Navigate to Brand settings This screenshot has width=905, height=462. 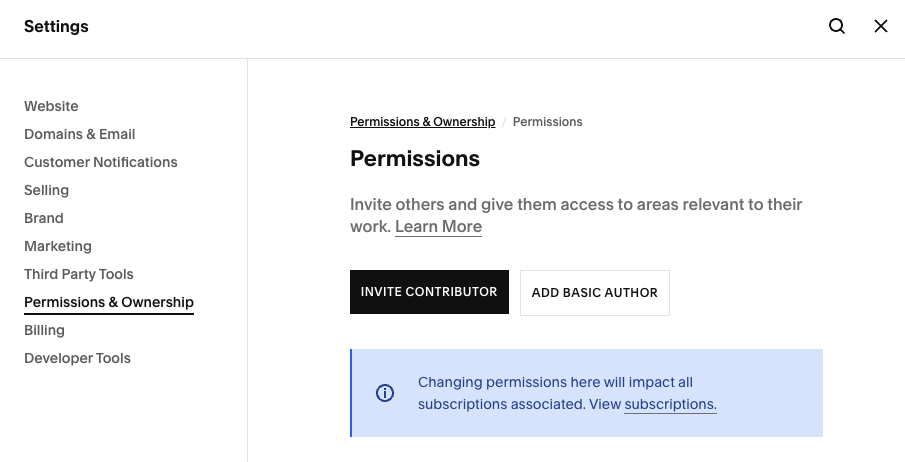point(44,218)
